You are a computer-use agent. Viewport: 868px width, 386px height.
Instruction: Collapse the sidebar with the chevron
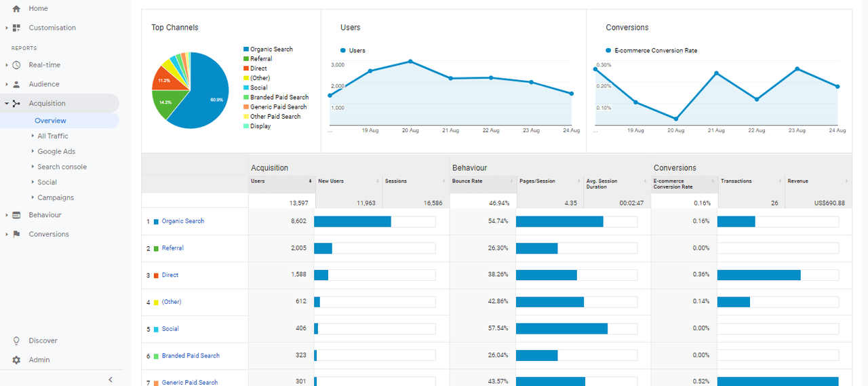tap(111, 380)
